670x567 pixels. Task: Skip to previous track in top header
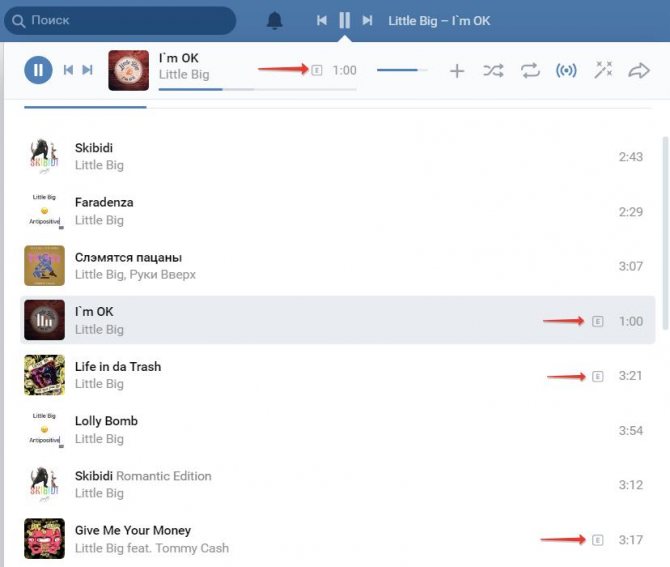click(x=322, y=21)
